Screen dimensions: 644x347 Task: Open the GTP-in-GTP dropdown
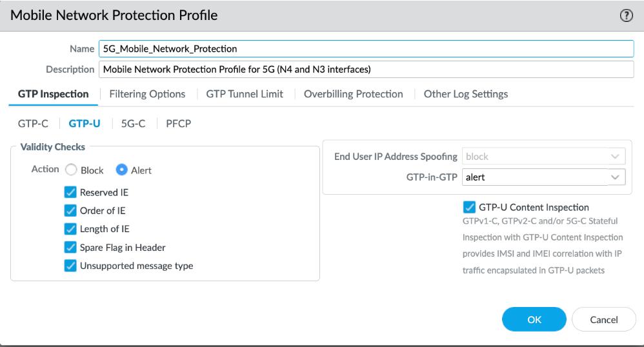pyautogui.click(x=543, y=177)
